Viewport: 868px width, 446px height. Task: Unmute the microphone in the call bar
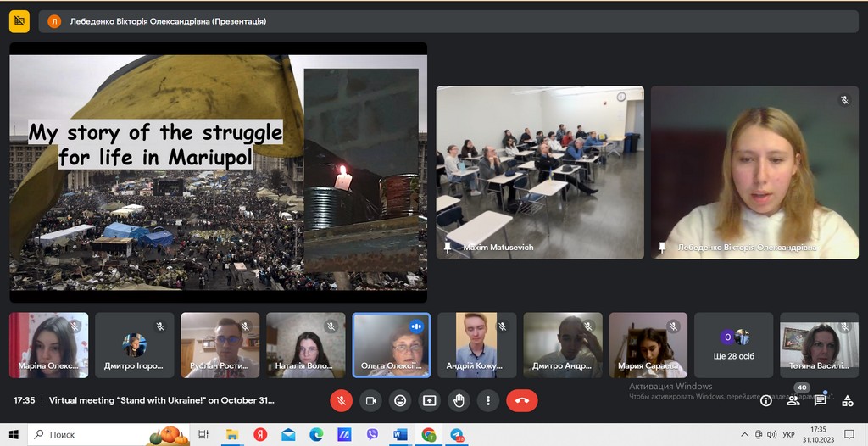point(341,400)
